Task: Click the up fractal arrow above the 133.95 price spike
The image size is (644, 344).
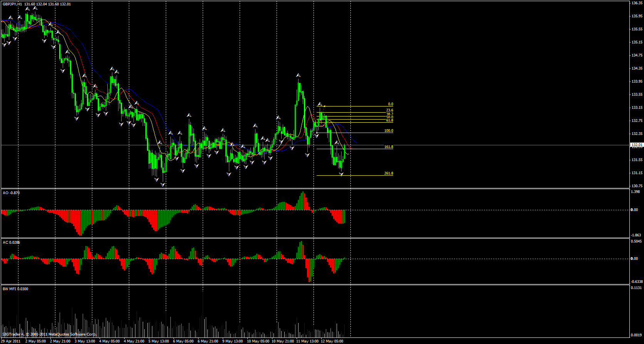Action: pos(298,75)
